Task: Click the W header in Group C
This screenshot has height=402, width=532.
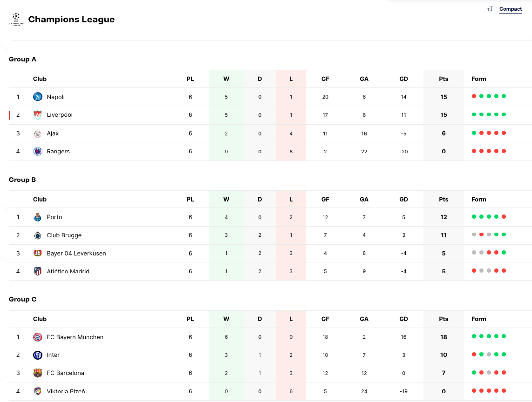Action: 226,319
